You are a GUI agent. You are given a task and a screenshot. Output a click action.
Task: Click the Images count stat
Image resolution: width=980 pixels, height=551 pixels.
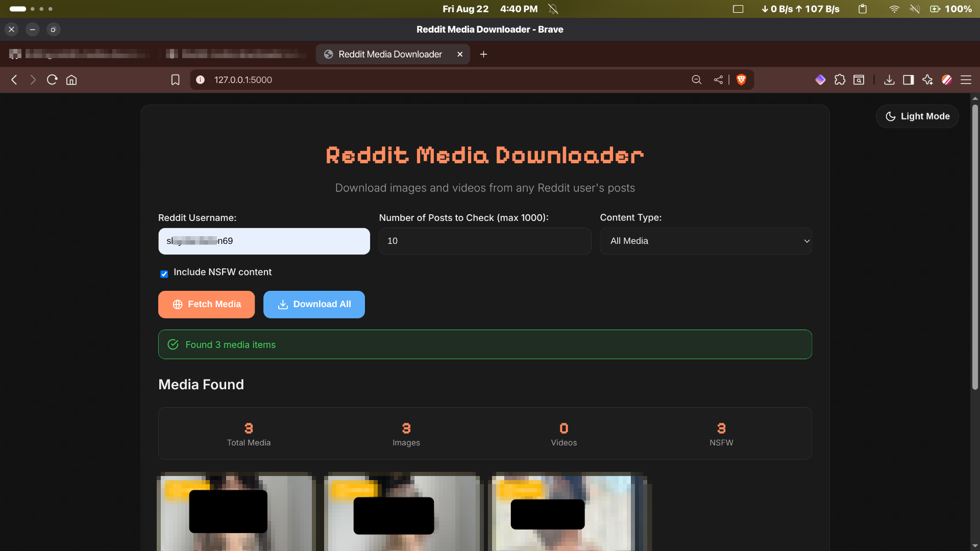click(406, 434)
